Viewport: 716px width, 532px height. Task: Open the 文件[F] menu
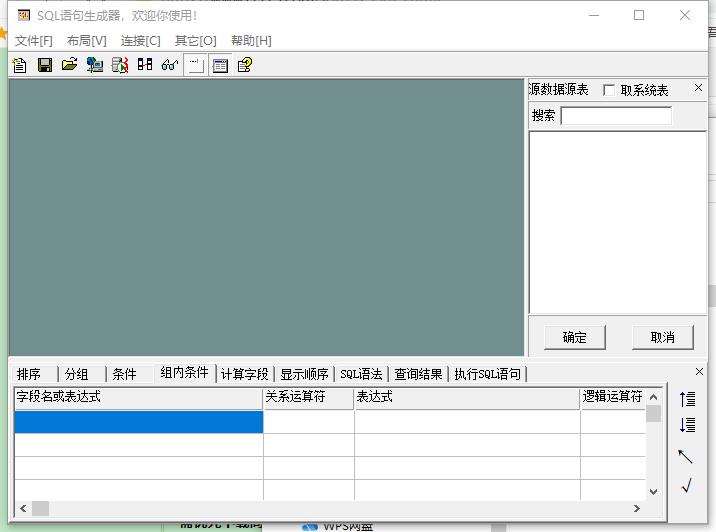(34, 41)
